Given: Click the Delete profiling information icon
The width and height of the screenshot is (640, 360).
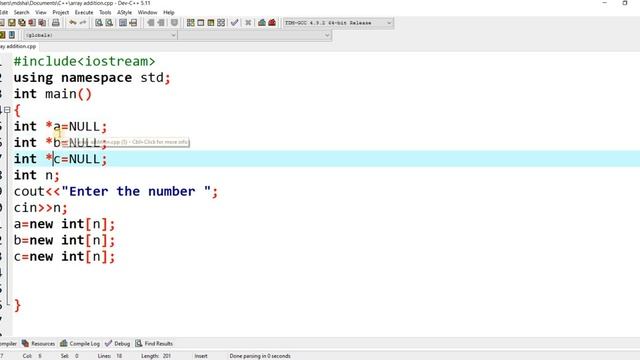Looking at the screenshot, I should (272, 23).
